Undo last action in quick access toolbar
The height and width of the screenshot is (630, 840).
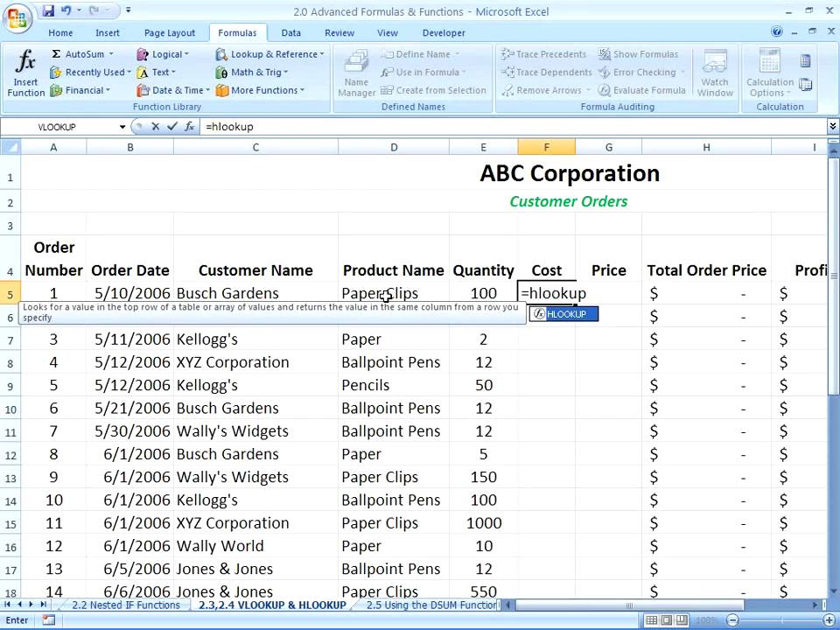[66, 10]
